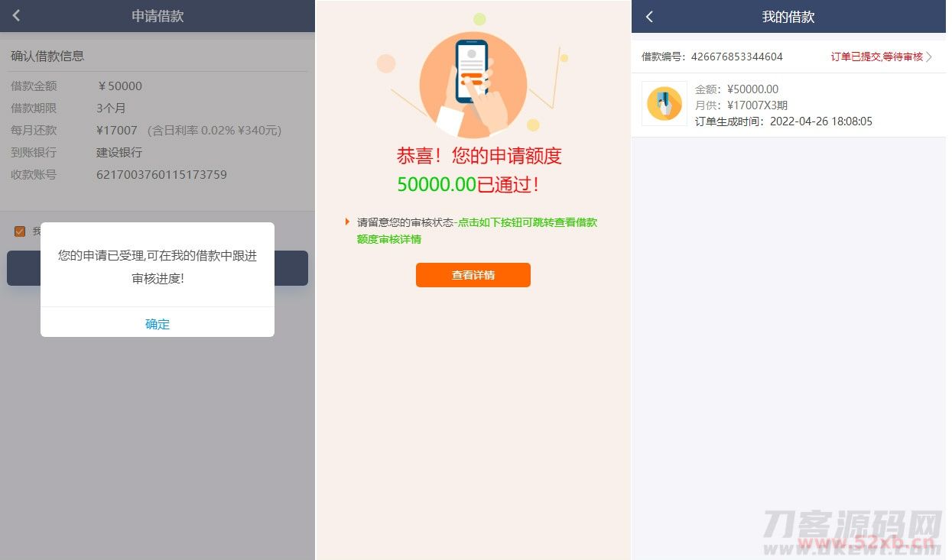The height and width of the screenshot is (560, 952).
Task: Confirm the dialog with 确定
Action: (x=158, y=324)
